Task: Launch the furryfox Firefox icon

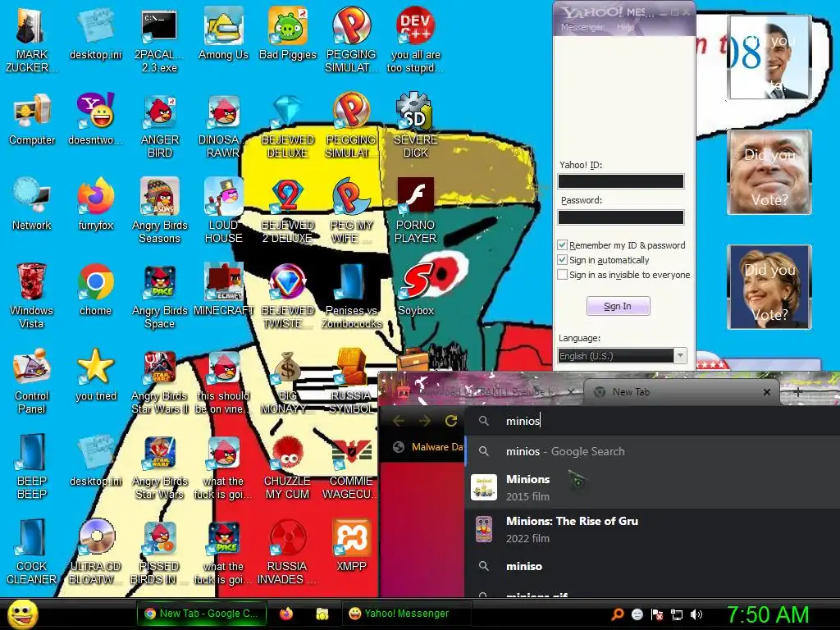Action: [95, 197]
